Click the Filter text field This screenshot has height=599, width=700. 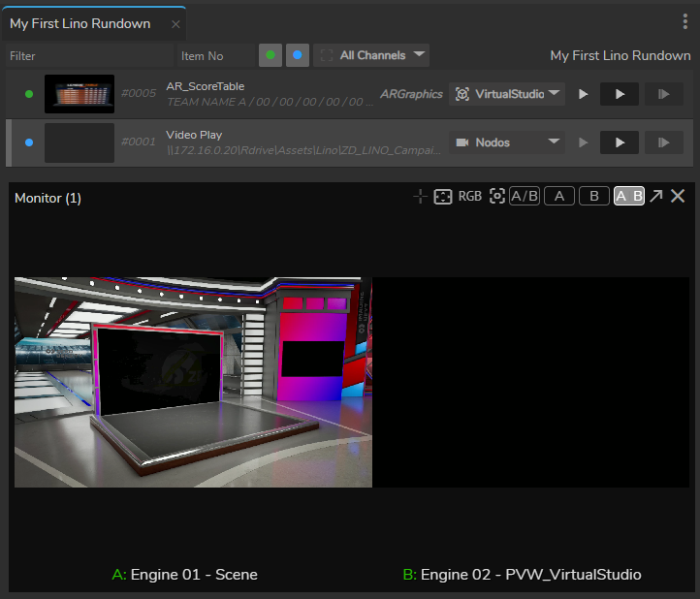[89, 56]
